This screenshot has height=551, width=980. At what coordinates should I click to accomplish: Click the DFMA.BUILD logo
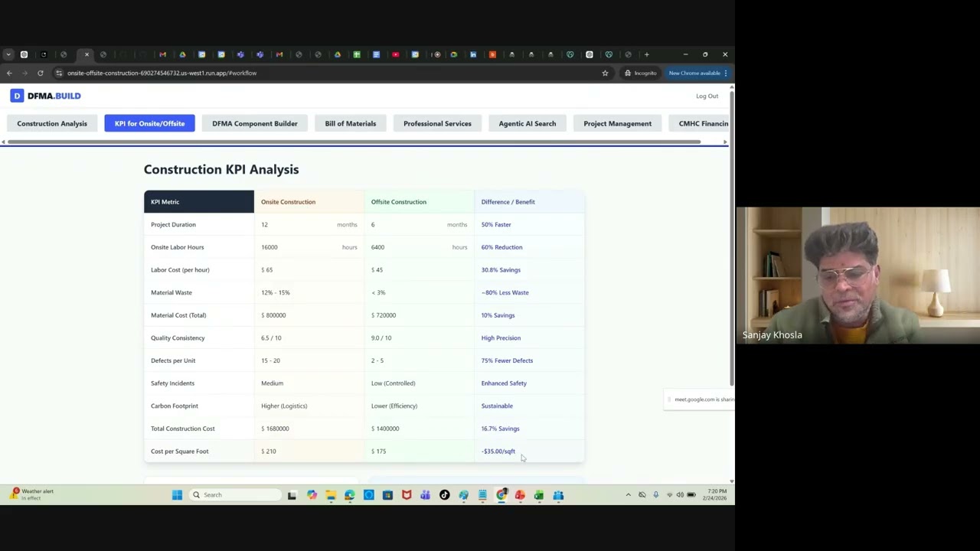click(45, 96)
